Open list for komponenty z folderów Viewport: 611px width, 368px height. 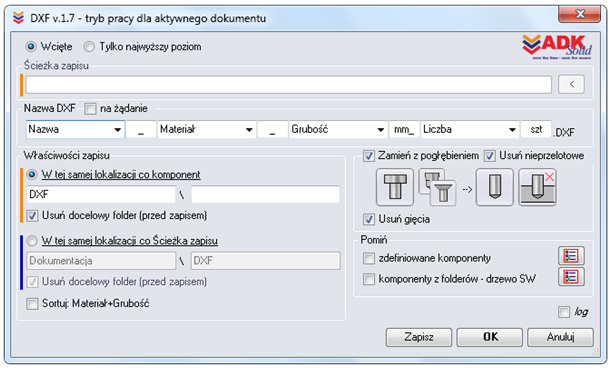[x=571, y=277]
